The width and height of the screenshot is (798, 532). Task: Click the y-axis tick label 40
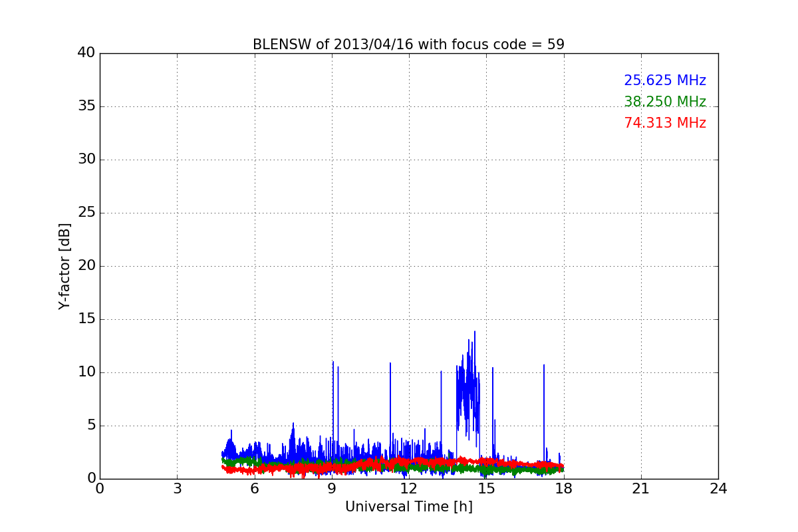tap(86, 53)
